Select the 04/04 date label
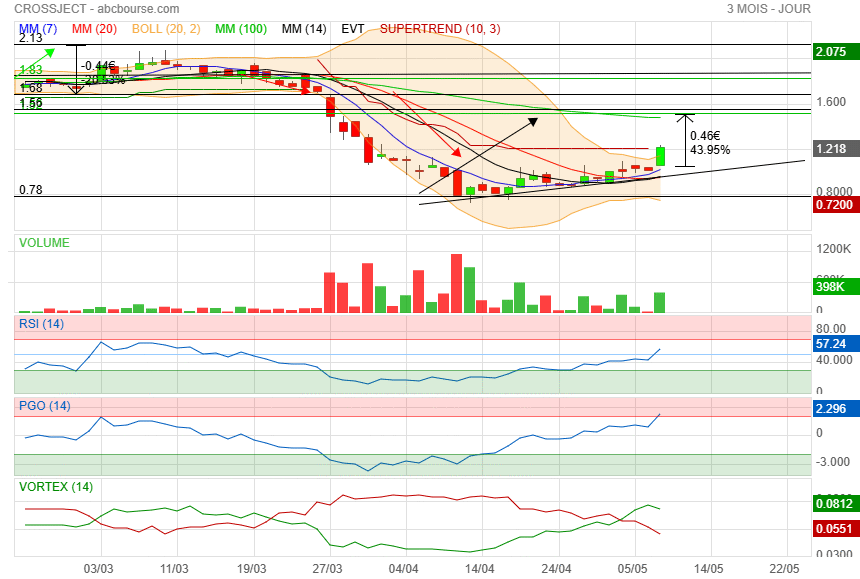This screenshot has height=579, width=860. [x=404, y=569]
